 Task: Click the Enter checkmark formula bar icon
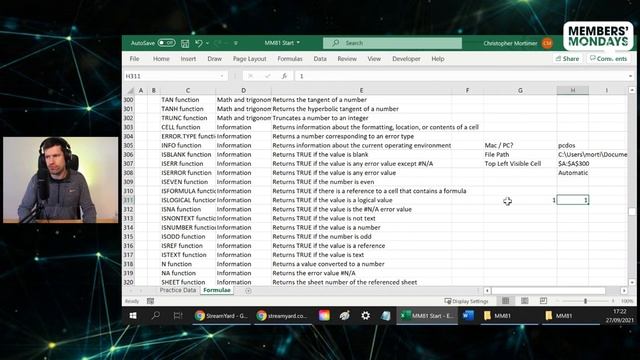[x=267, y=76]
